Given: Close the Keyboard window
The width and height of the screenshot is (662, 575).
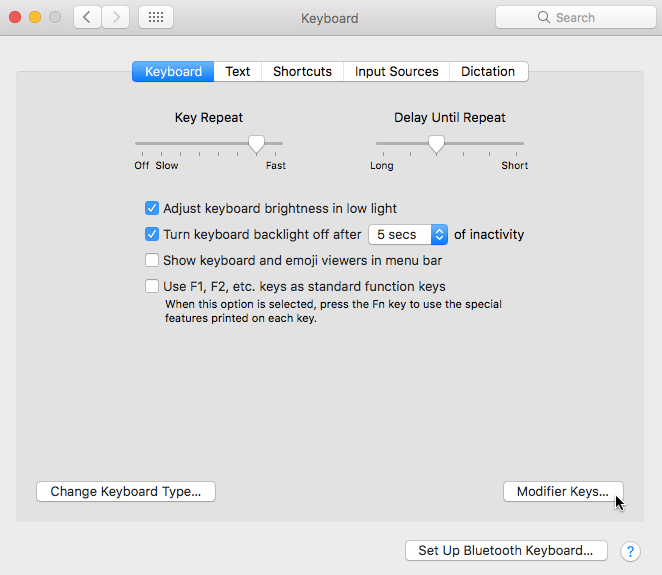Looking at the screenshot, I should [x=15, y=17].
